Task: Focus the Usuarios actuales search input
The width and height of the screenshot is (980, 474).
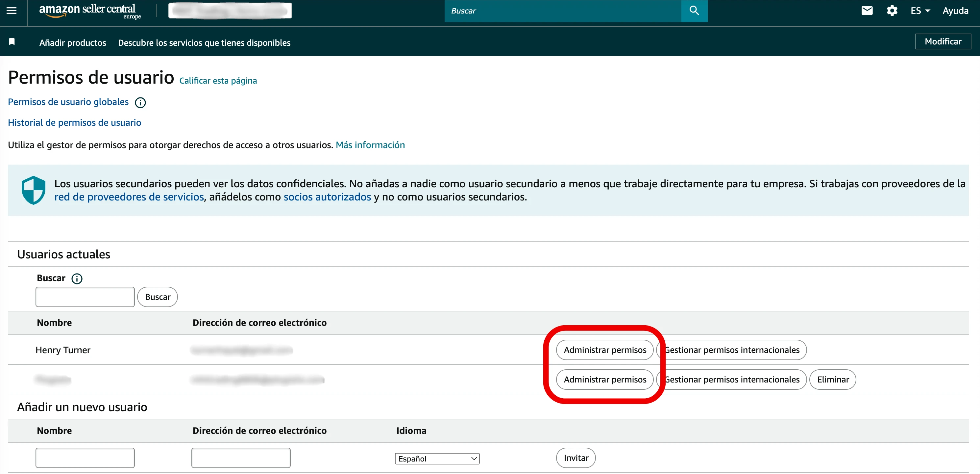Action: tap(85, 297)
